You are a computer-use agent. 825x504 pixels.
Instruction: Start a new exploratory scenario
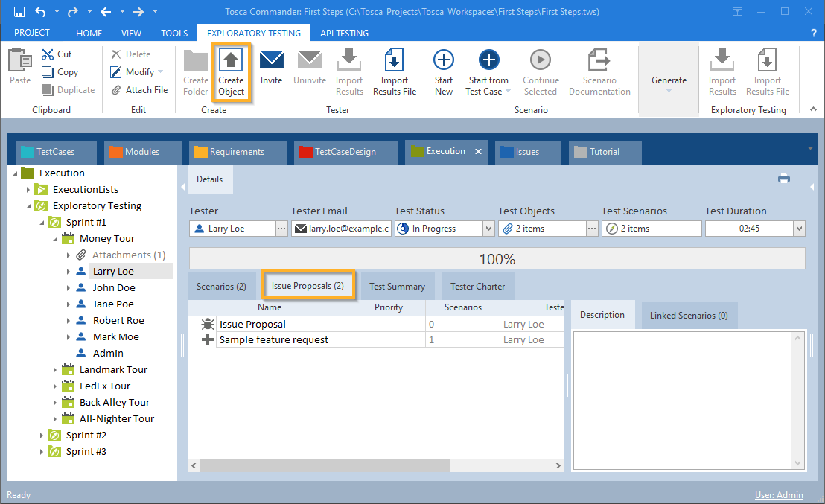444,61
